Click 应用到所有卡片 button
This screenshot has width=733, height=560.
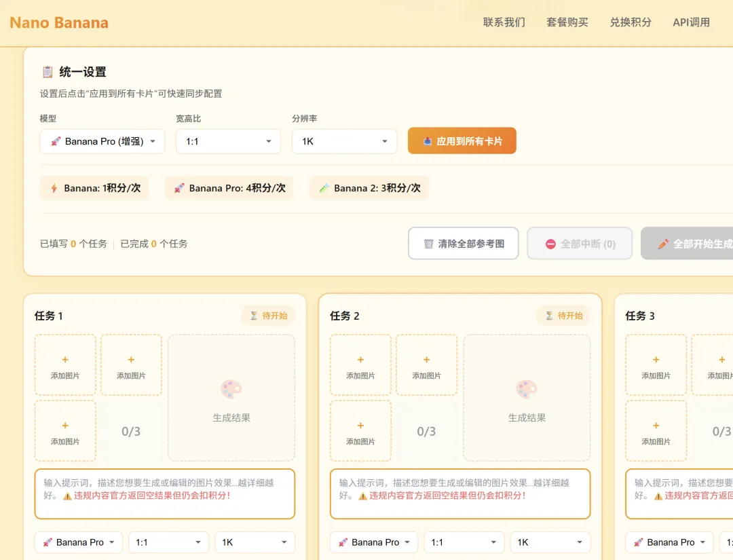pos(462,141)
